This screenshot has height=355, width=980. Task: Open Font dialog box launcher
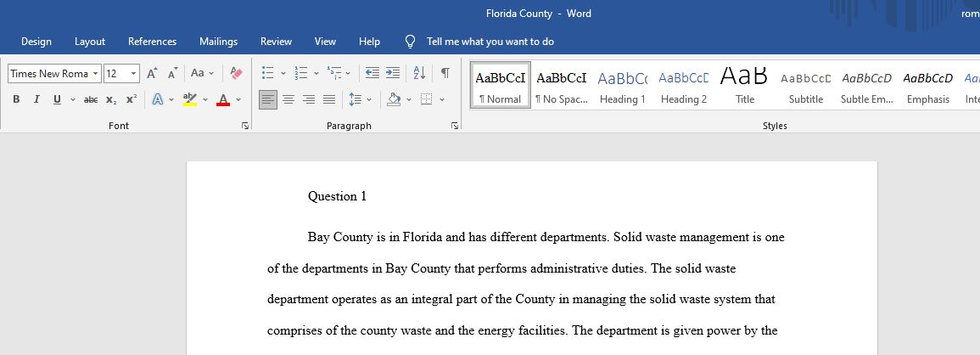[x=245, y=126]
